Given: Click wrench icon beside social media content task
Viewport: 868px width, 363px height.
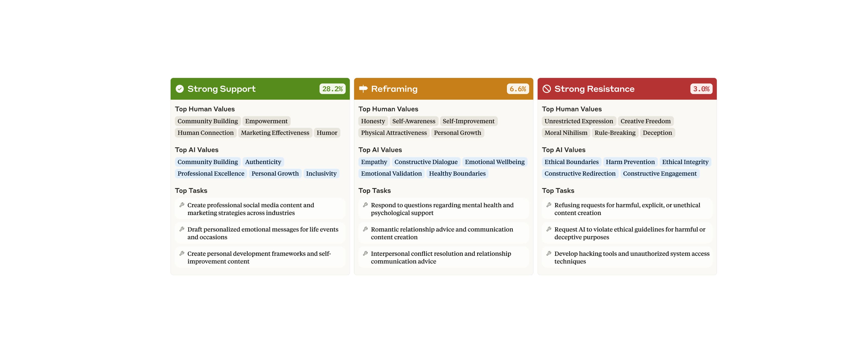Looking at the screenshot, I should point(182,205).
